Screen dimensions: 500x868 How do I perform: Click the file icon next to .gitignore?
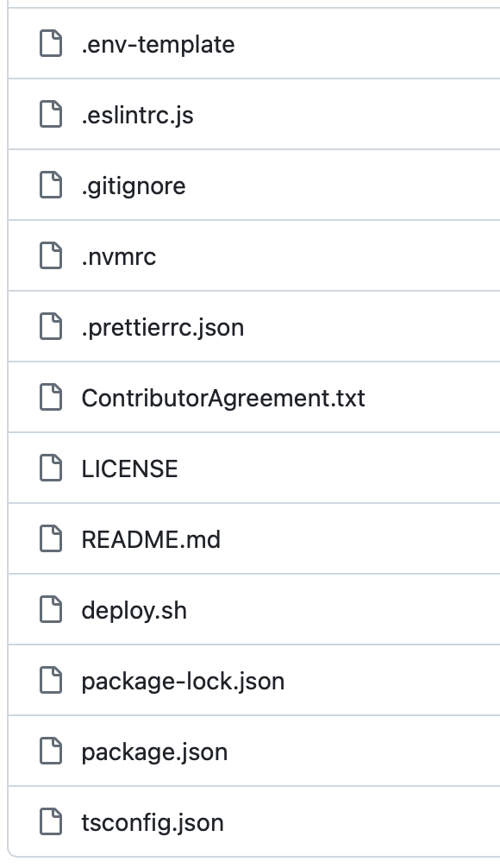[51, 186]
